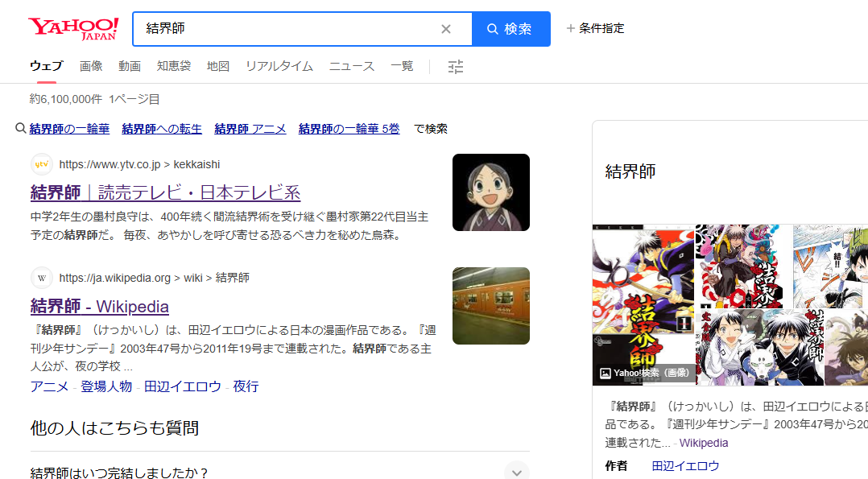Search related term 結界師への転生
The width and height of the screenshot is (868, 479).
pyautogui.click(x=162, y=129)
